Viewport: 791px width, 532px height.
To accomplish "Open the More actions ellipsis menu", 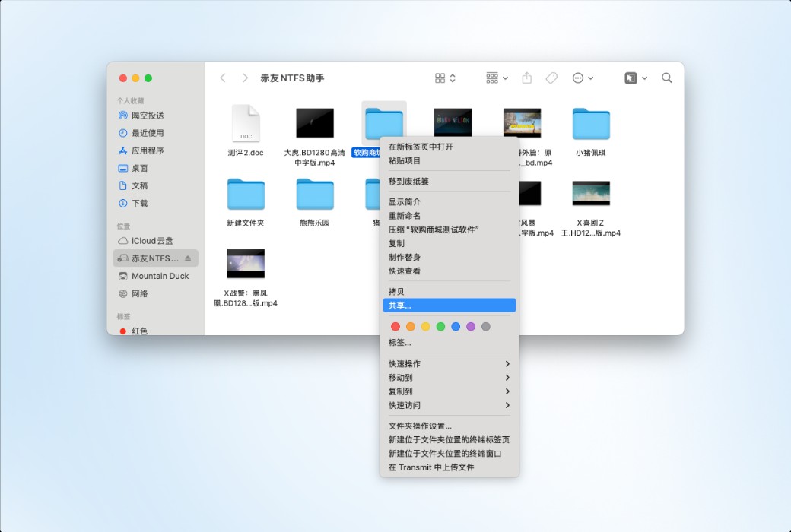I will tap(578, 78).
